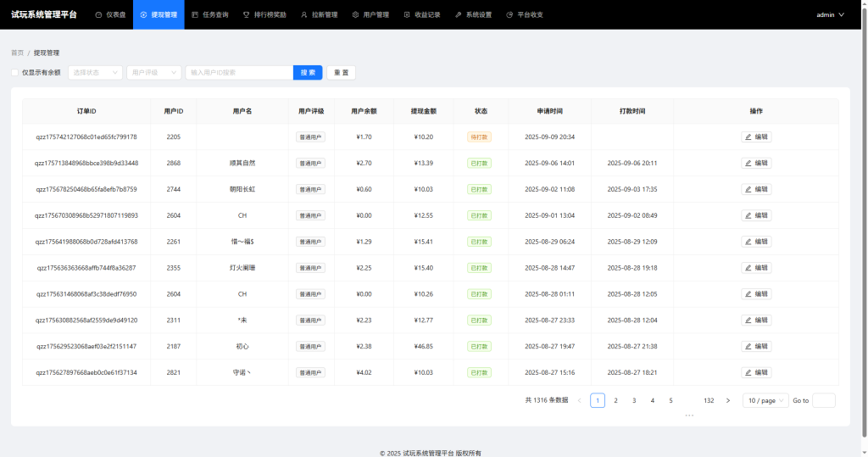Switch to the 提现管理 nav tab
The height and width of the screenshot is (457, 868).
[x=159, y=15]
